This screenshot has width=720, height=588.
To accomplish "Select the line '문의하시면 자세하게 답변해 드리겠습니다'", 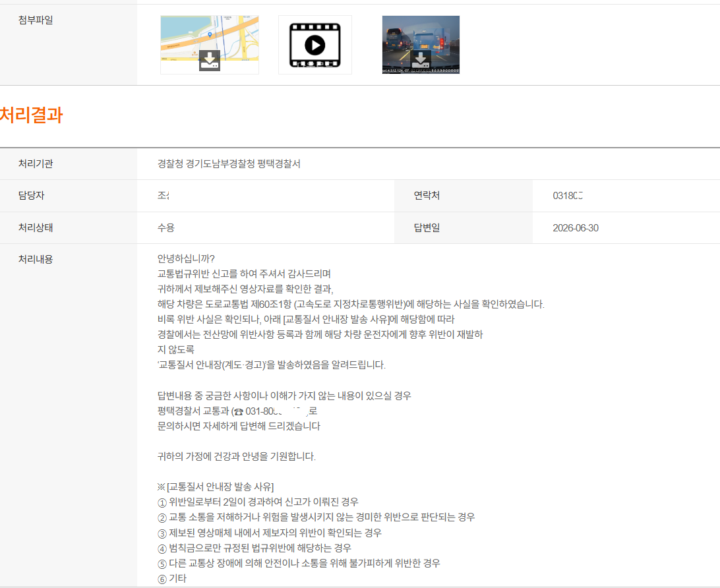I will (x=239, y=426).
